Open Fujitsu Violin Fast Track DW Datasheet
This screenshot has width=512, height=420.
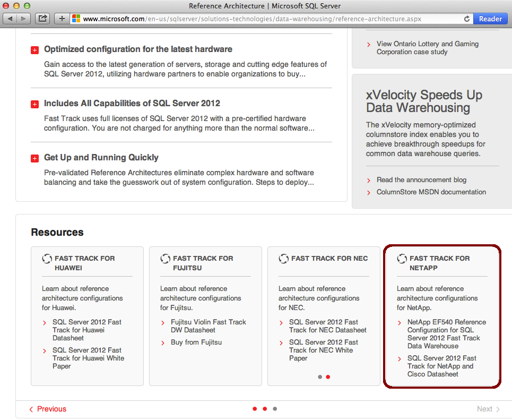[209, 326]
